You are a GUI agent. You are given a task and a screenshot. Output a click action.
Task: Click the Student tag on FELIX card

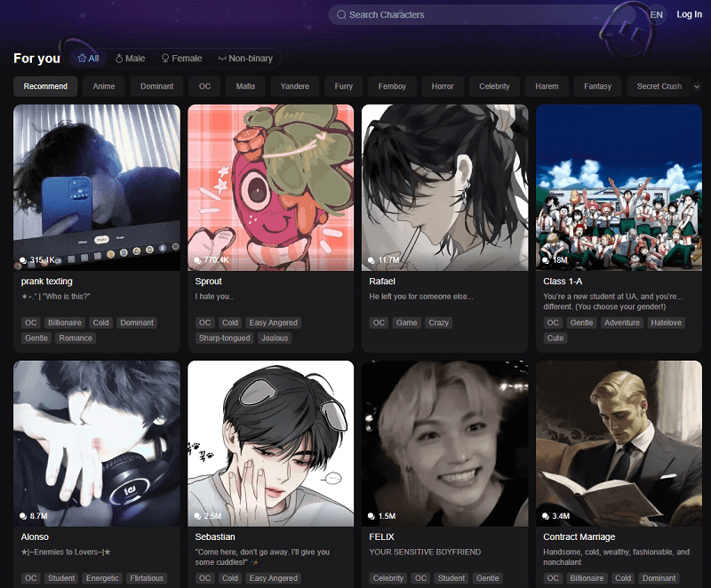coord(451,578)
